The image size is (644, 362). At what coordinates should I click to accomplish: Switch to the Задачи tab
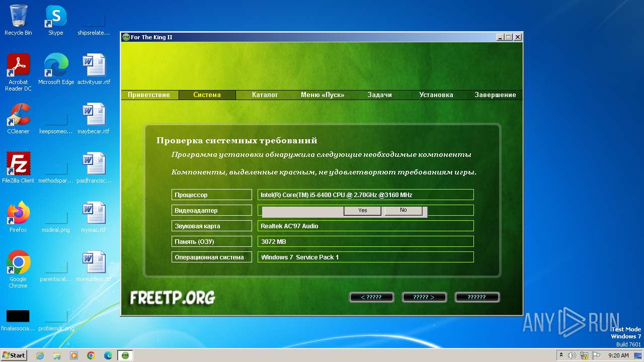pos(379,95)
